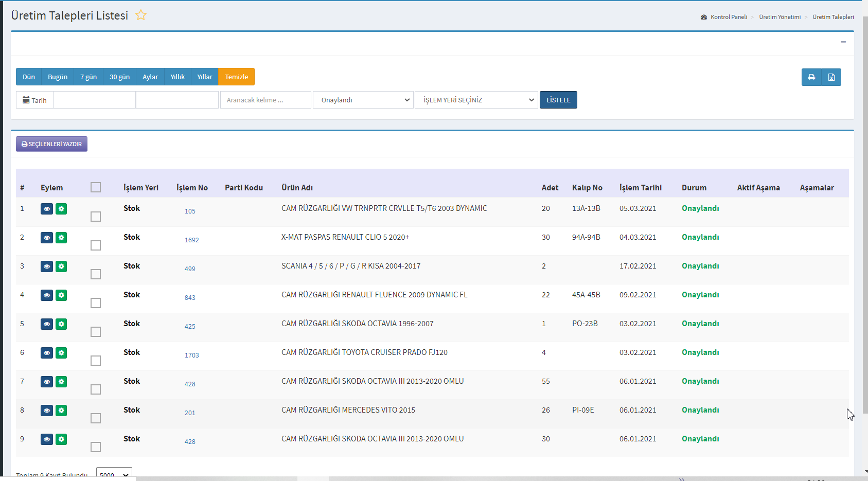
Task: Click the SEÇİLENLERİ YAZDIR button
Action: 51,144
